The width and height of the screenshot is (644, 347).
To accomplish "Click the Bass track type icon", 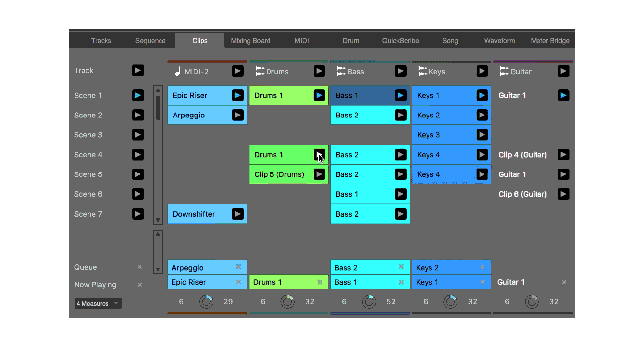I will point(341,71).
